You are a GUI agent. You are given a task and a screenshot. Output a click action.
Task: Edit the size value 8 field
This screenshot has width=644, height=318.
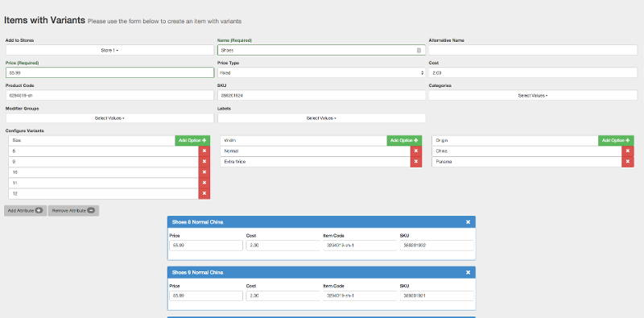point(104,151)
